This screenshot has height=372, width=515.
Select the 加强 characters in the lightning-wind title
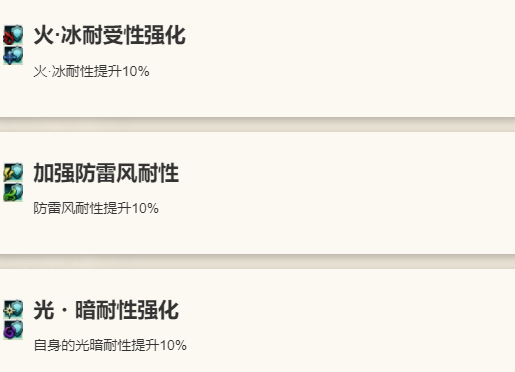tap(54, 173)
